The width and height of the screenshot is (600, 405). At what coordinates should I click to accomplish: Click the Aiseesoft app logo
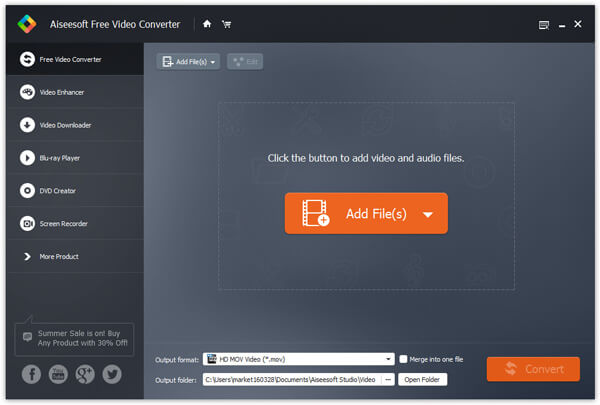pos(28,23)
